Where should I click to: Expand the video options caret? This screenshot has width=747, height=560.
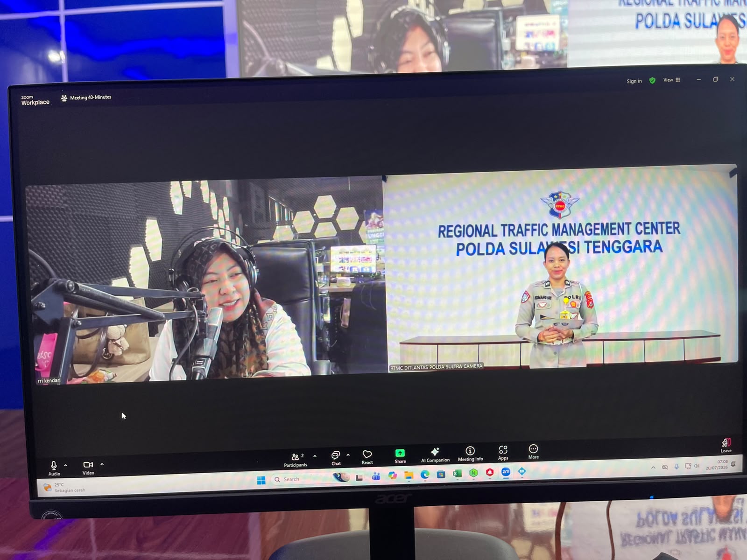(102, 464)
